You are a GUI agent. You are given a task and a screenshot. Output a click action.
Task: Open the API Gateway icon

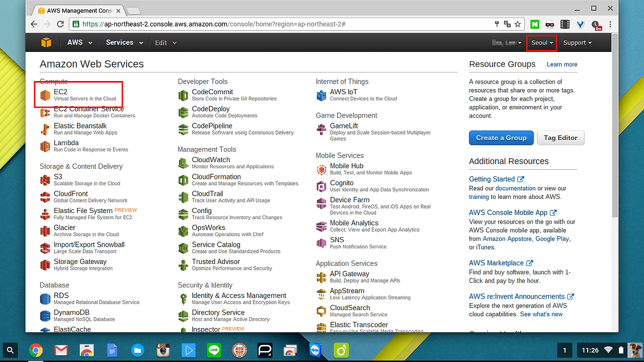[321, 277]
